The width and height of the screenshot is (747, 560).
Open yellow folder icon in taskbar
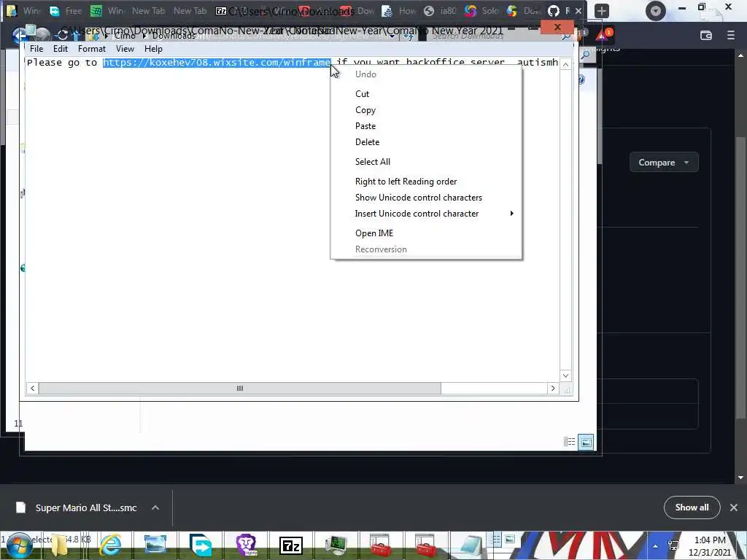click(60, 545)
